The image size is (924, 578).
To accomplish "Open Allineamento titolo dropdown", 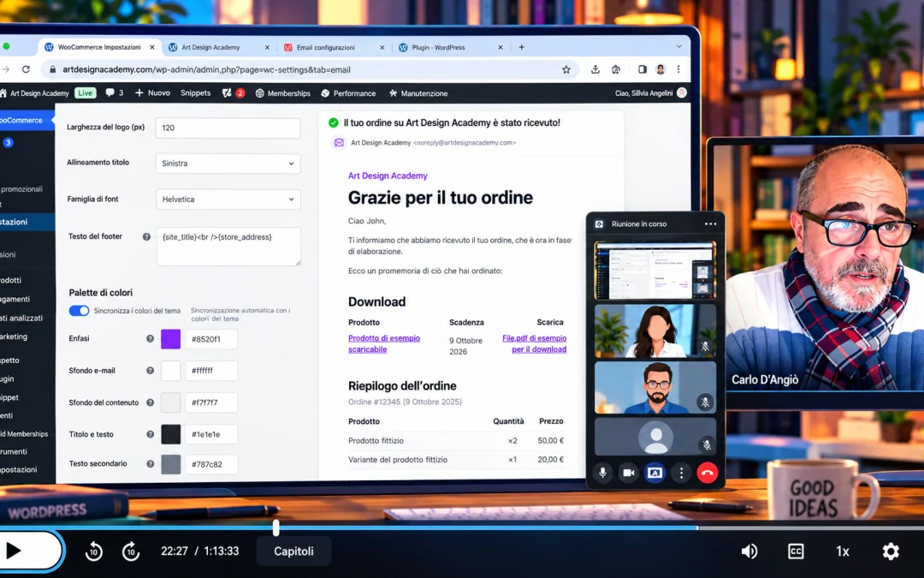I will tap(228, 164).
